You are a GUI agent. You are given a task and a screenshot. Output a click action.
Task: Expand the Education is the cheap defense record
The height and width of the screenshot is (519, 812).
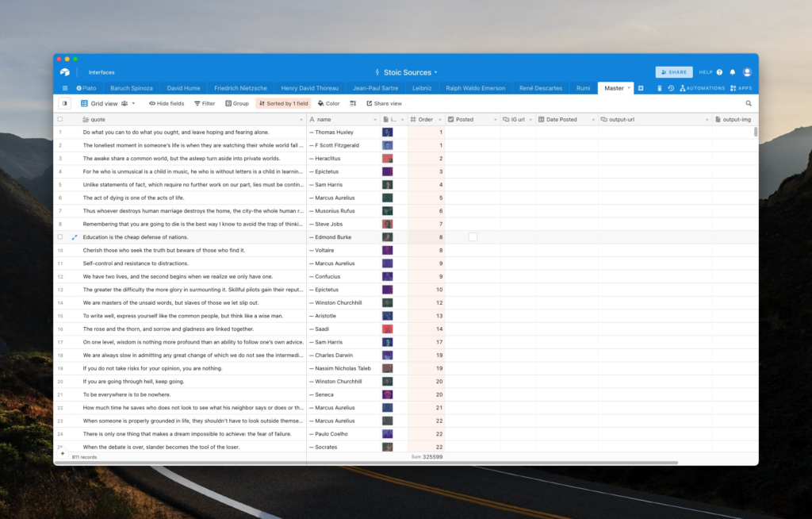(74, 237)
